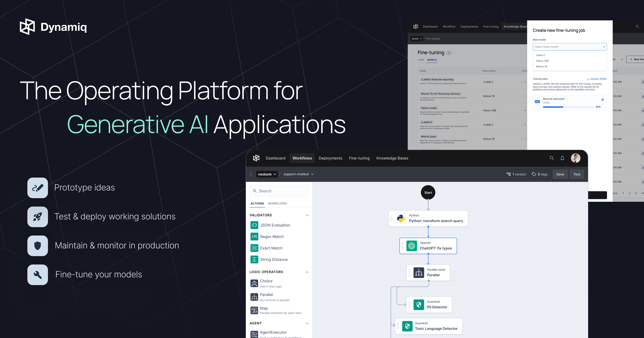Select the Parallel logic operator icon

pyautogui.click(x=254, y=297)
